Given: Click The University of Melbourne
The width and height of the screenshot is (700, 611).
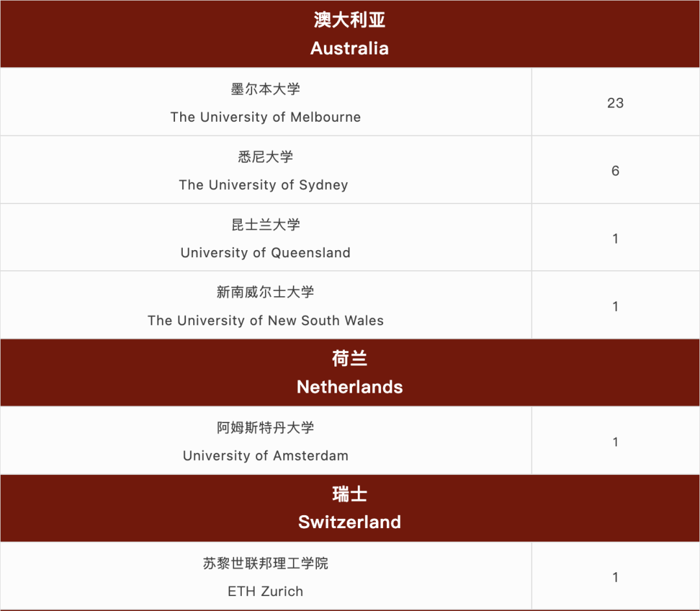Looking at the screenshot, I should (266, 117).
